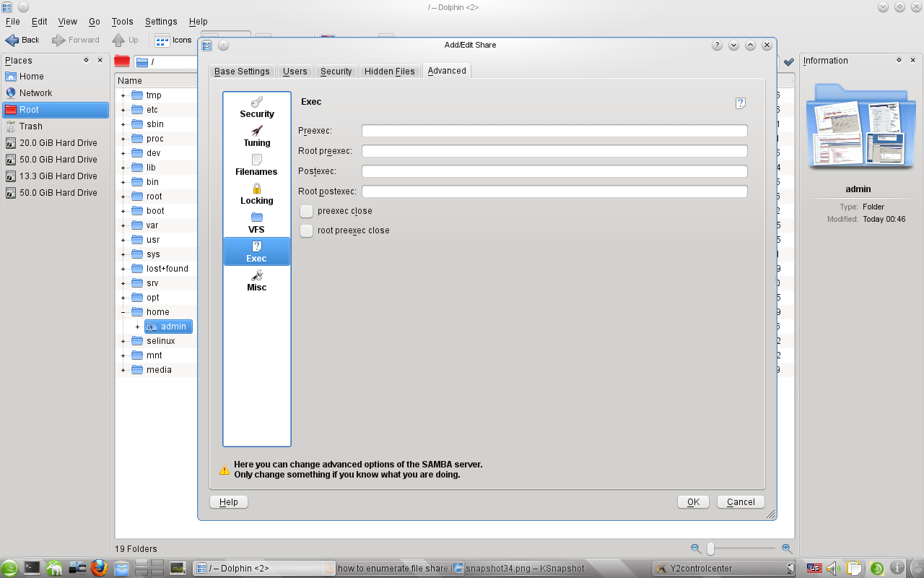This screenshot has width=924, height=578.
Task: Switch to the Security tab
Action: [x=336, y=72]
